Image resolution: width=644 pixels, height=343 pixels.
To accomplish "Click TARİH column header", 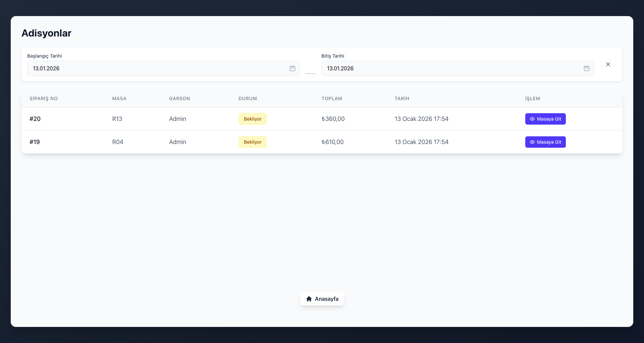I will [402, 98].
